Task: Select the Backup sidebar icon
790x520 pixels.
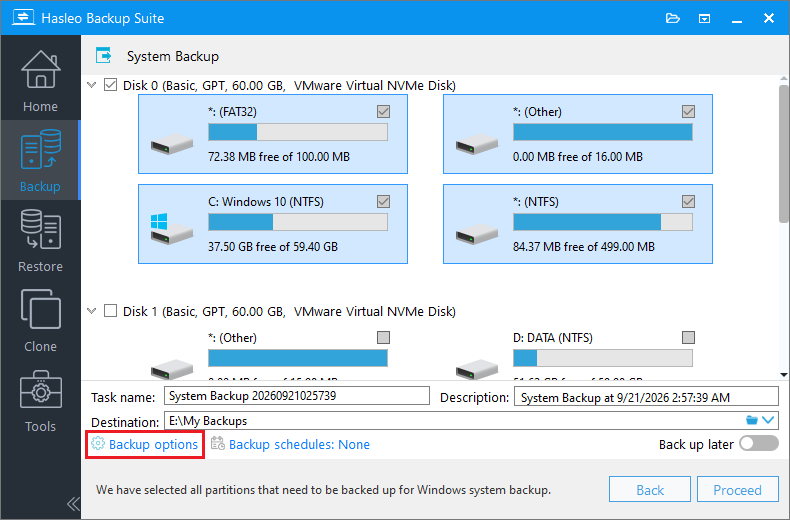Action: (x=40, y=149)
